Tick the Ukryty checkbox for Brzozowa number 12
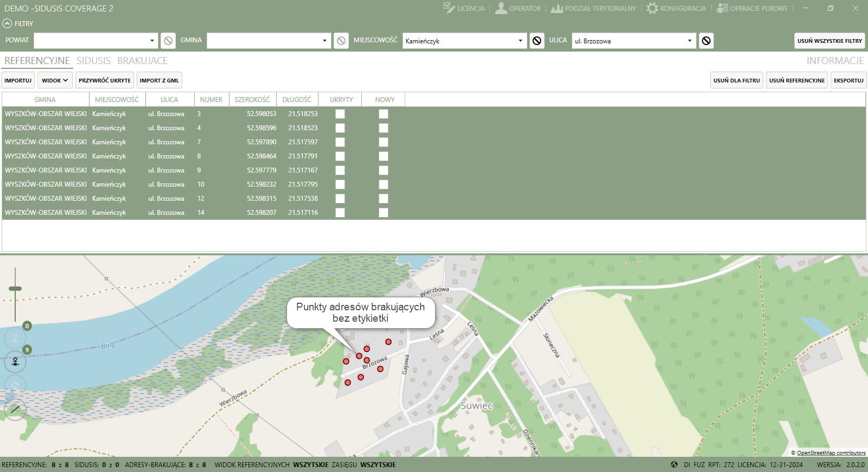868x472 pixels. tap(340, 199)
